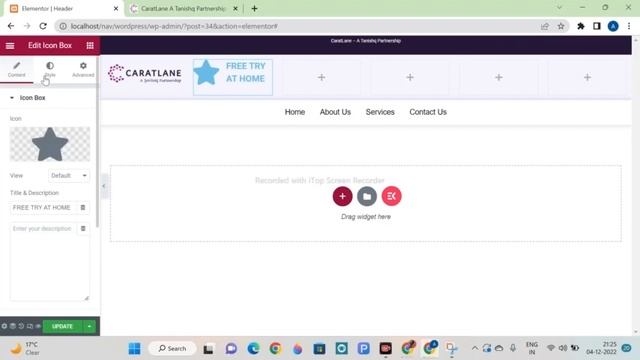Go back in browser
Screen dimensions: 640x360
point(11,26)
